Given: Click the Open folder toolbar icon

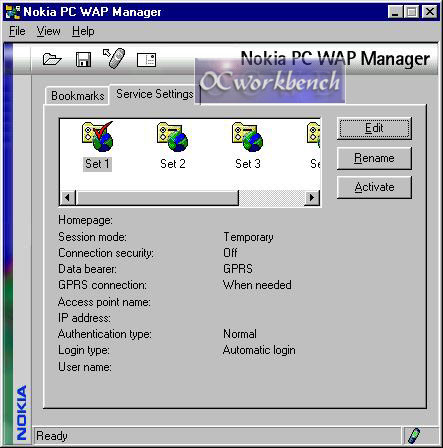Looking at the screenshot, I should click(52, 60).
